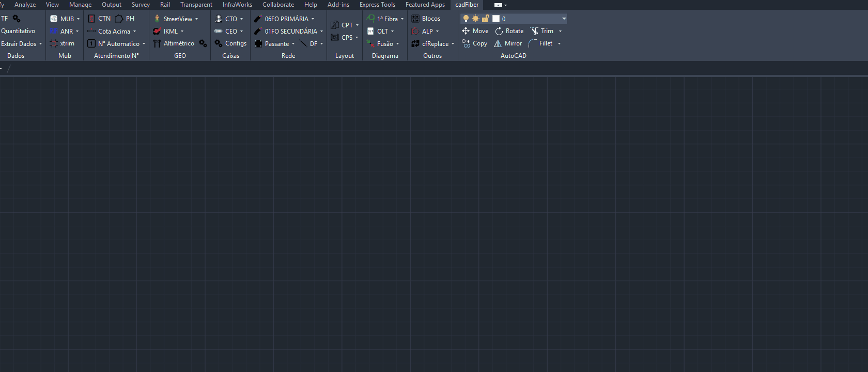Select the Move tool icon

[x=466, y=31]
